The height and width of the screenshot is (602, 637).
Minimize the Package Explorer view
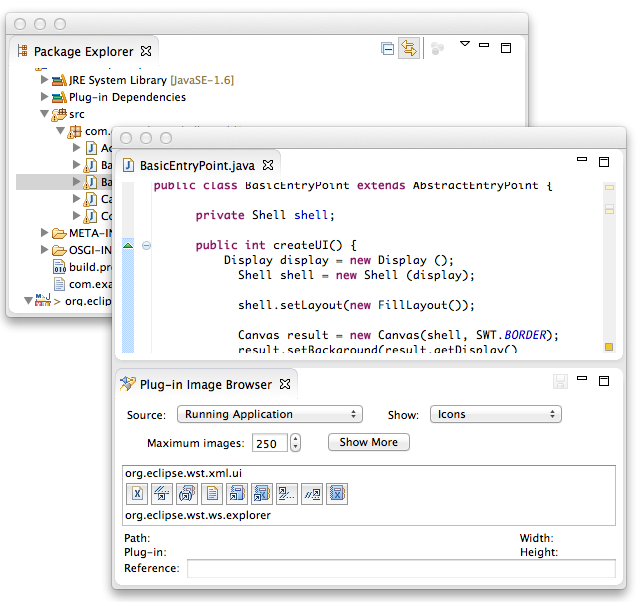point(484,45)
